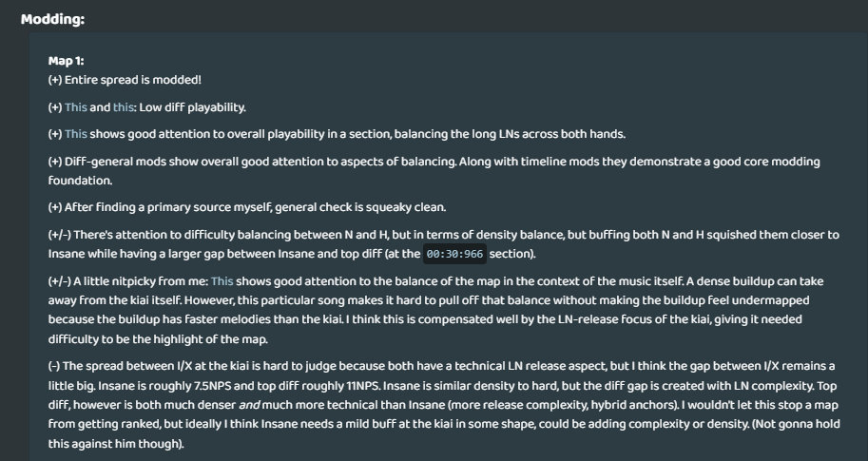Open the first "This" link before "and this"
Screen dimensions: 868x461
[x=75, y=107]
